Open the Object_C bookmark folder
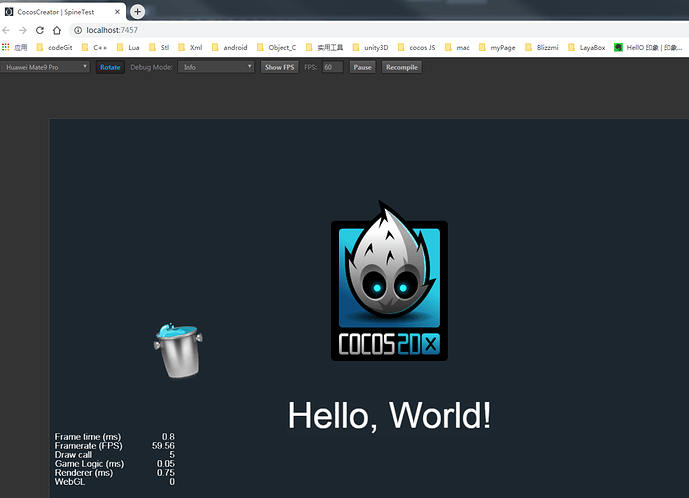Screen dimensions: 689x498 point(276,47)
